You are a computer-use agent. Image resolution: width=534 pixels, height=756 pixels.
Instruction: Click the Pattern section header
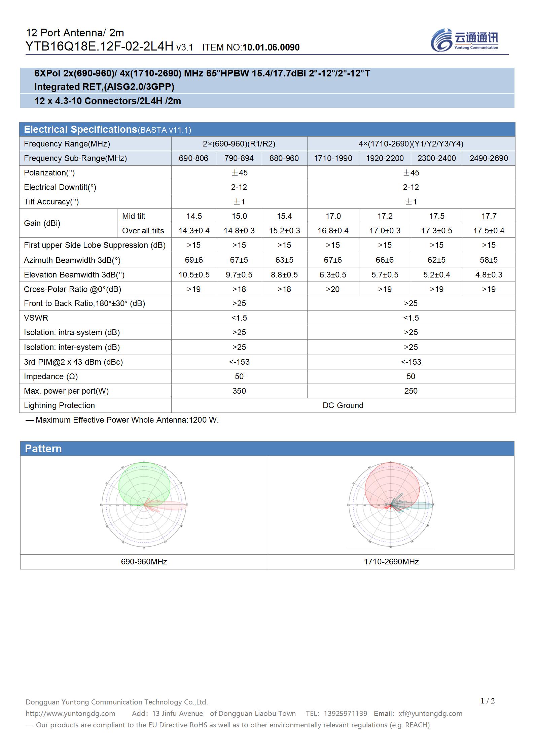43,449
